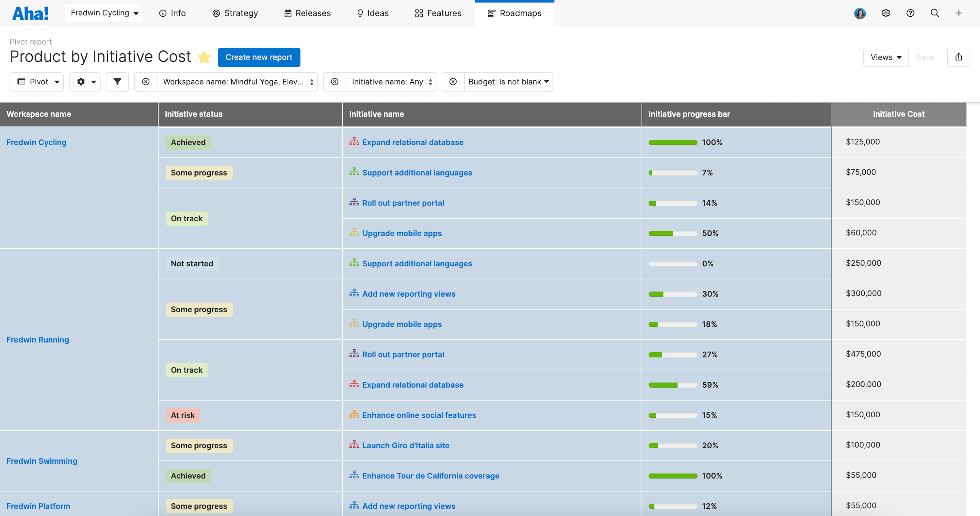Click the initiative hierarchy icon beside Upgrade mobile apps

click(x=354, y=233)
